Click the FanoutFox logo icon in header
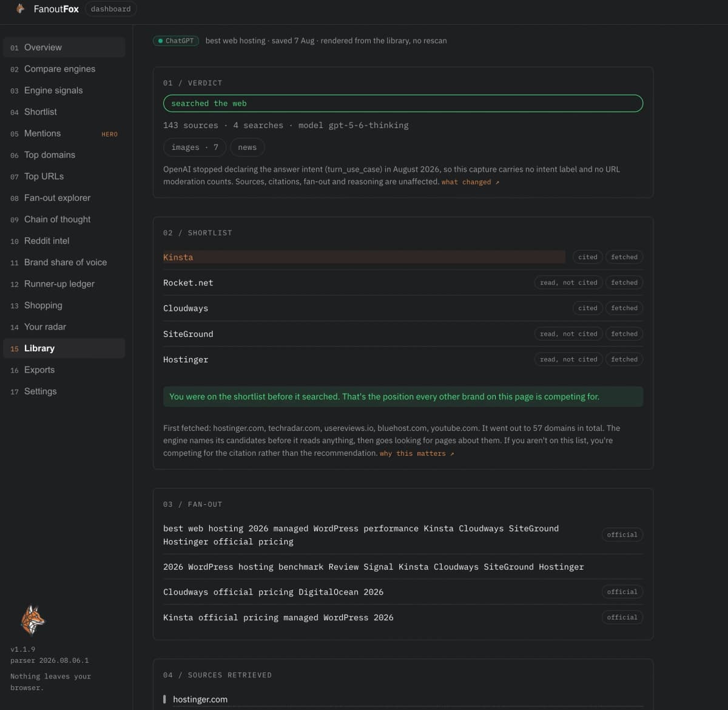 [x=20, y=8]
